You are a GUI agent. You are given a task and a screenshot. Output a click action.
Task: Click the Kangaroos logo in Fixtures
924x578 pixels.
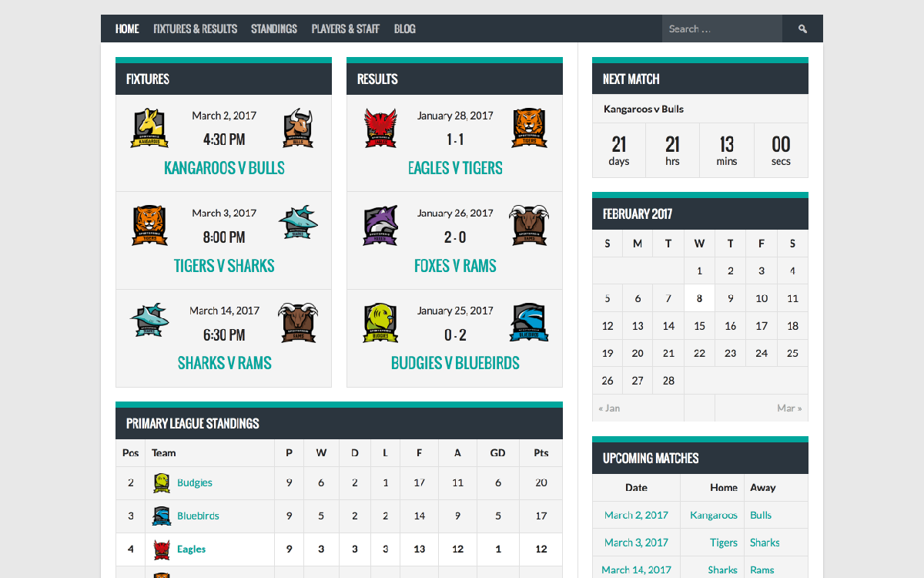click(148, 128)
